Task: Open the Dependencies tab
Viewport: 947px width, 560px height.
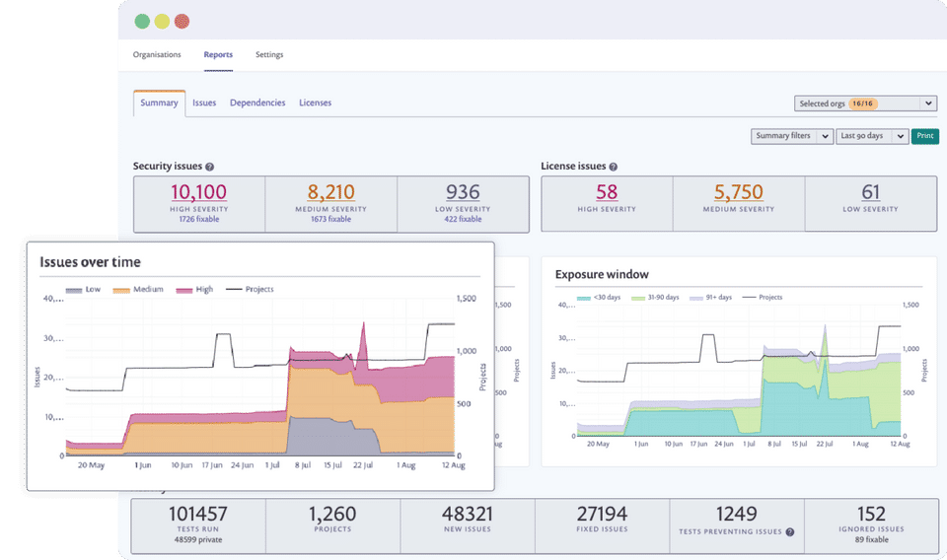Action: point(257,103)
